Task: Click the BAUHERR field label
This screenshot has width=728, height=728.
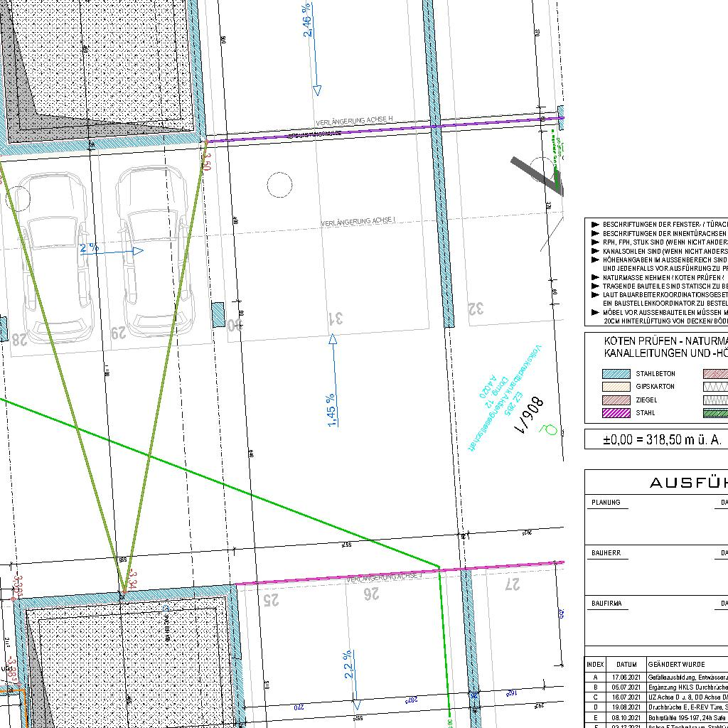Action: coord(606,553)
